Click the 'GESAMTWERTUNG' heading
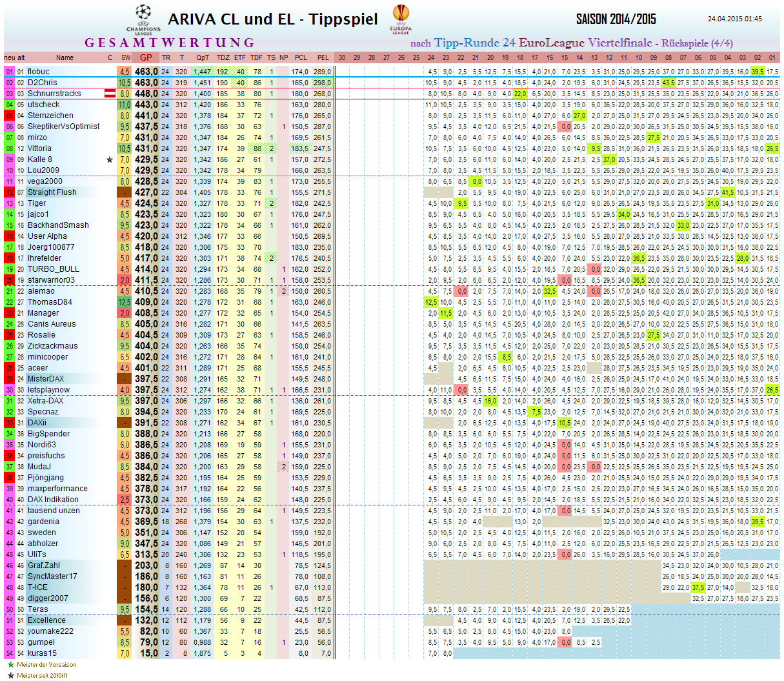This screenshot has height=681, width=784. coord(170,43)
